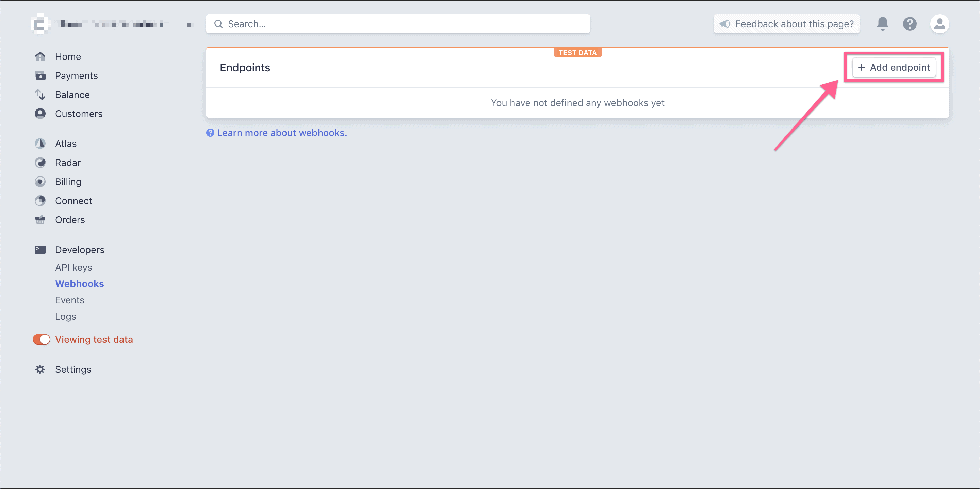Click the Connect globe icon
The width and height of the screenshot is (980, 489).
tap(40, 200)
